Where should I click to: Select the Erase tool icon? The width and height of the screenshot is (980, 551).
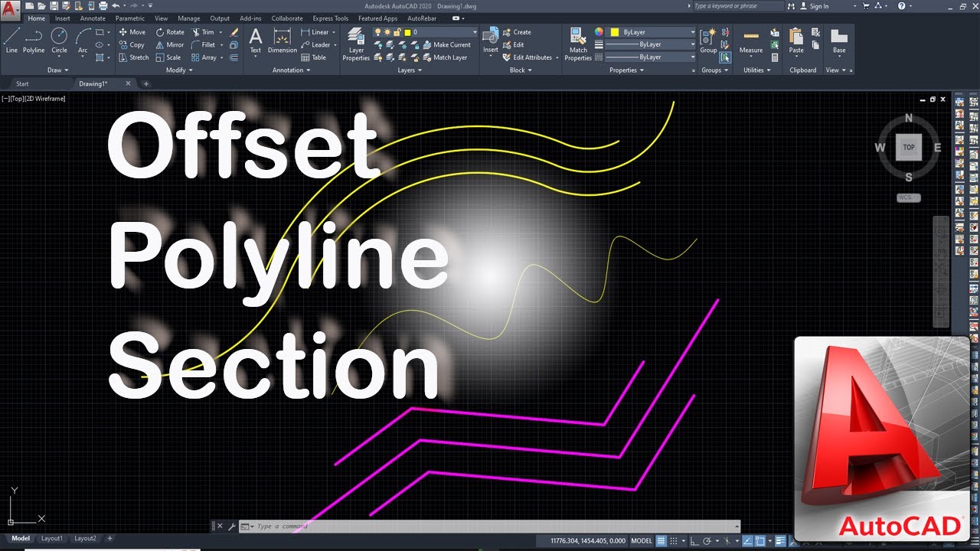[234, 33]
